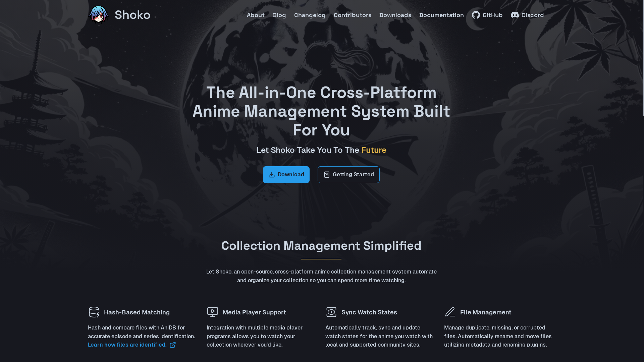
Task: Click the external link icon after 'Learn how files are identified'
Action: point(173,345)
